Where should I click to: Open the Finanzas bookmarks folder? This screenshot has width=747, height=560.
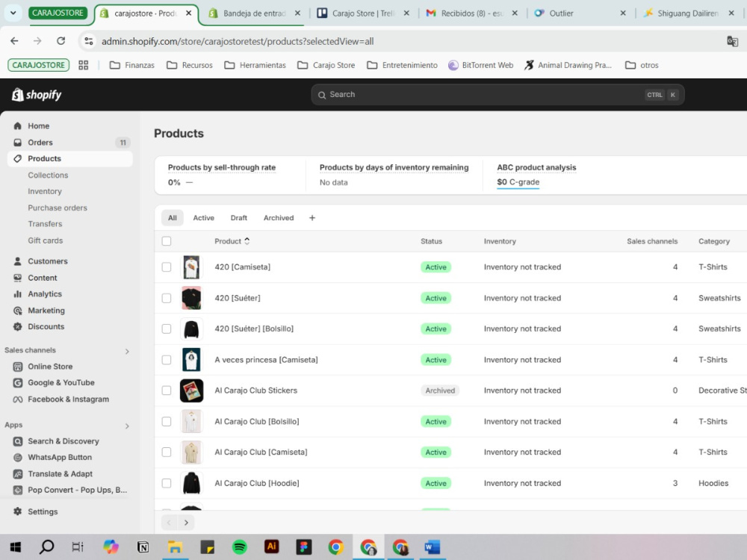pyautogui.click(x=132, y=65)
